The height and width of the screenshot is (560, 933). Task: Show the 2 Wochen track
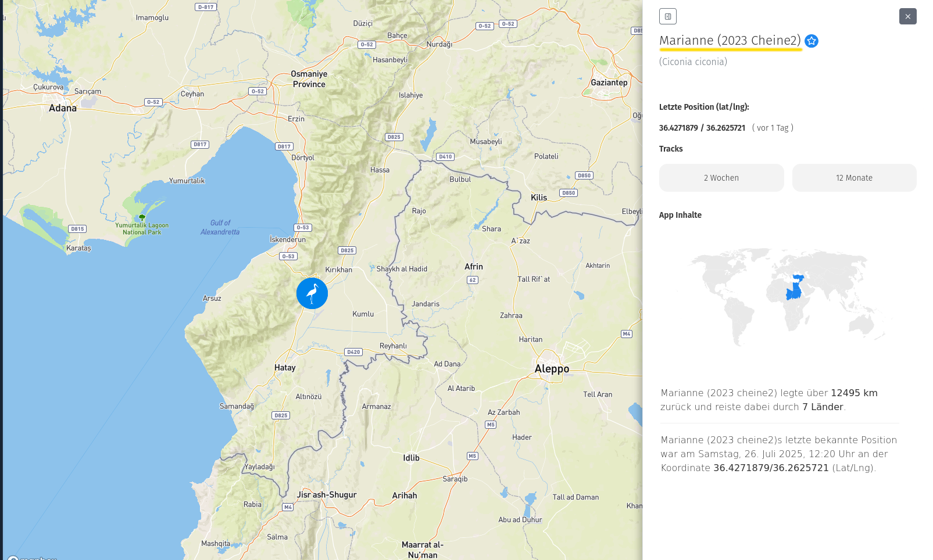[x=721, y=178]
